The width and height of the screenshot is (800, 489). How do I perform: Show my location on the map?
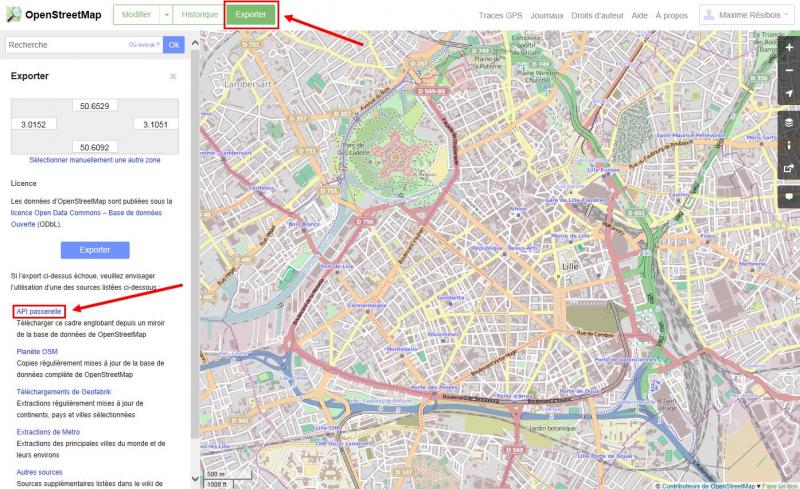[x=789, y=93]
